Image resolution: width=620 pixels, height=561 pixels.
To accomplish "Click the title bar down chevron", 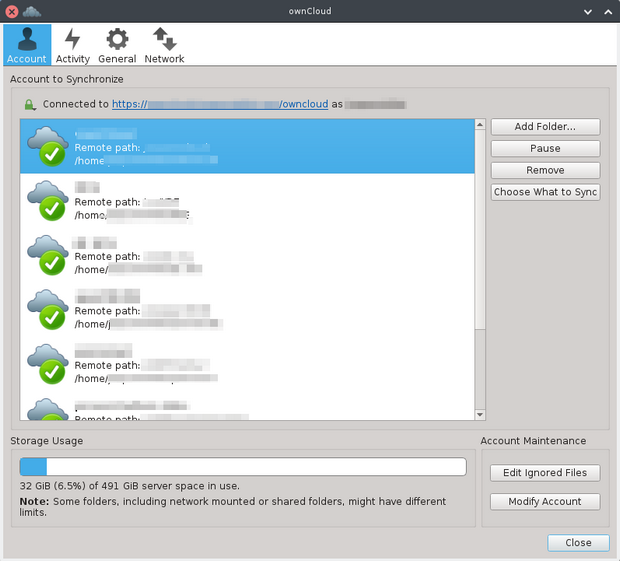I will [x=588, y=12].
